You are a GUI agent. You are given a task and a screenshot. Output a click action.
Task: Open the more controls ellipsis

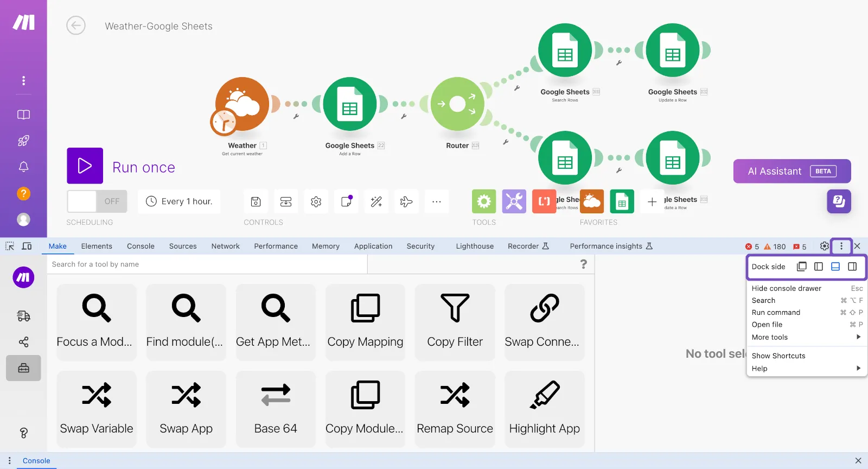click(x=437, y=202)
